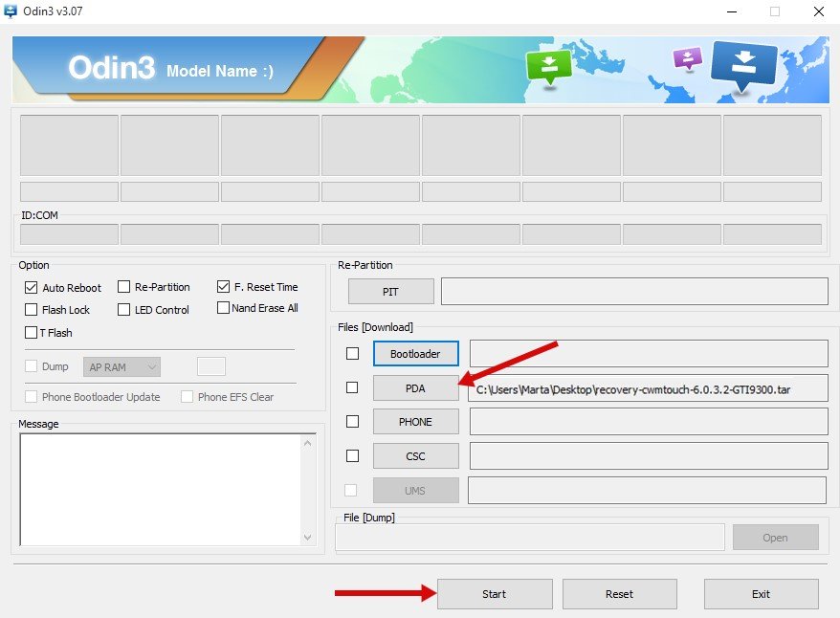Click the Bootloader file path field
This screenshot has width=840, height=618.
click(x=649, y=353)
